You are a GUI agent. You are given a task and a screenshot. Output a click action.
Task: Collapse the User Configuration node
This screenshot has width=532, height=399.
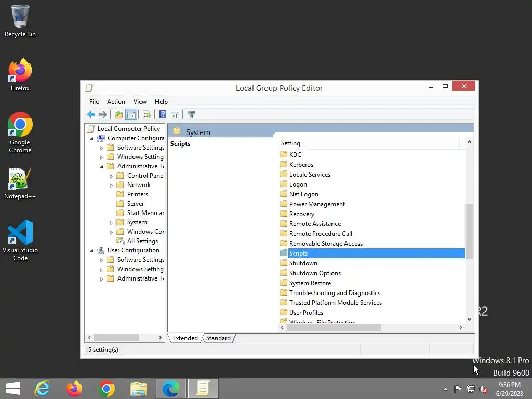click(91, 251)
